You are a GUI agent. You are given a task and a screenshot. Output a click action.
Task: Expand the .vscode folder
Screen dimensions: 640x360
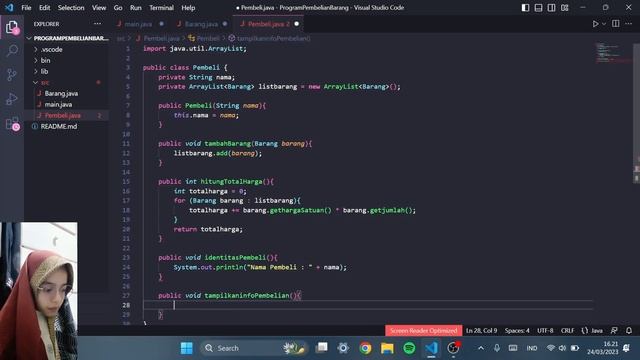click(67, 49)
